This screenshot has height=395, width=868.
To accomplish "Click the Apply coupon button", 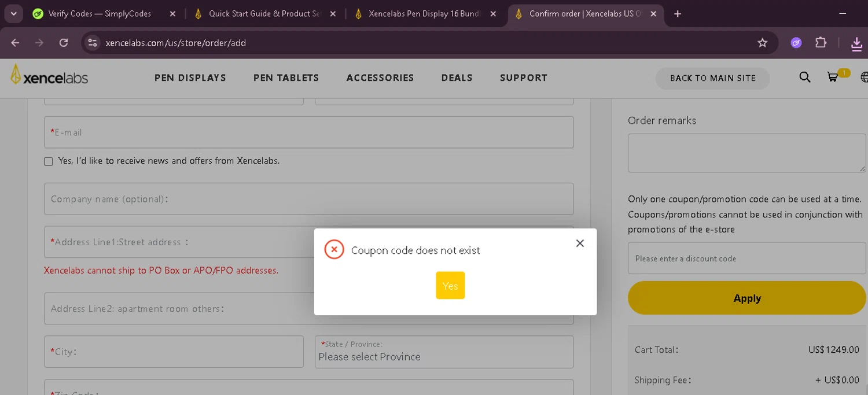I will pyautogui.click(x=747, y=298).
